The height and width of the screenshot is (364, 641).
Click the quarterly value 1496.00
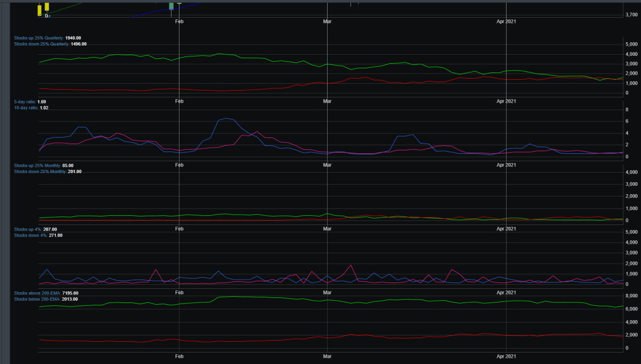[x=79, y=44]
